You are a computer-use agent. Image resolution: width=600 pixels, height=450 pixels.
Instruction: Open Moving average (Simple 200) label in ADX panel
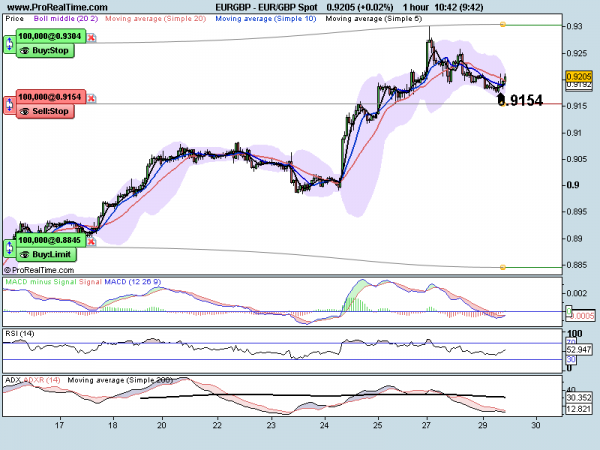[120, 380]
